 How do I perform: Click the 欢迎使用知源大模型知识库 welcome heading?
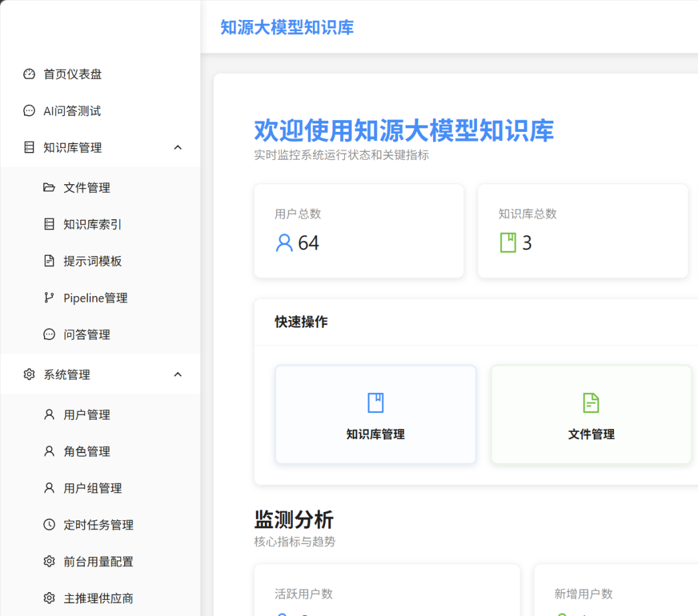click(x=404, y=131)
